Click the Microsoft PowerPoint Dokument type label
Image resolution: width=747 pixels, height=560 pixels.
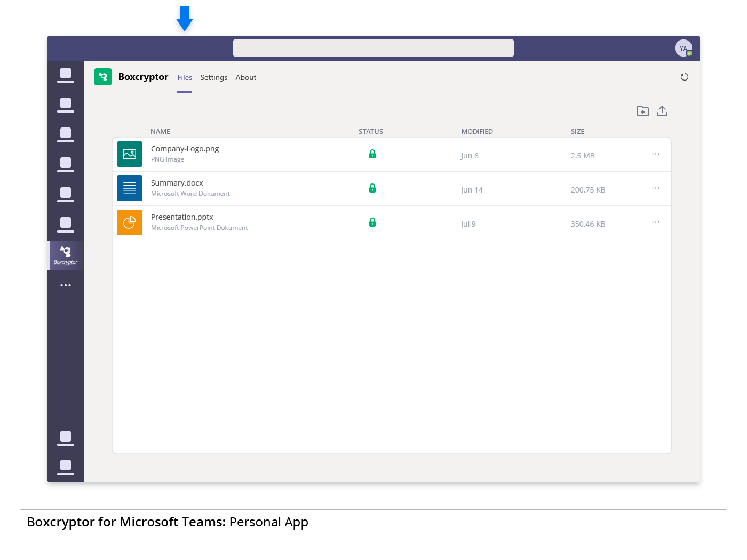point(200,228)
